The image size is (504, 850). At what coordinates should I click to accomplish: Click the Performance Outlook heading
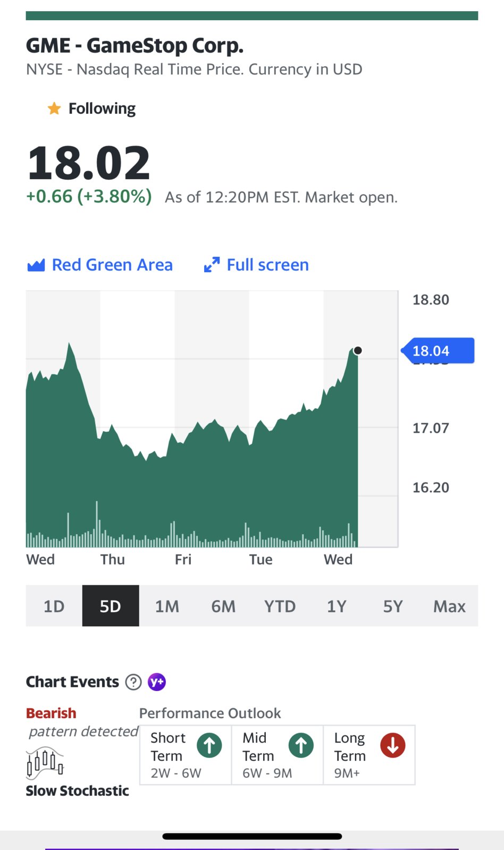coord(210,713)
